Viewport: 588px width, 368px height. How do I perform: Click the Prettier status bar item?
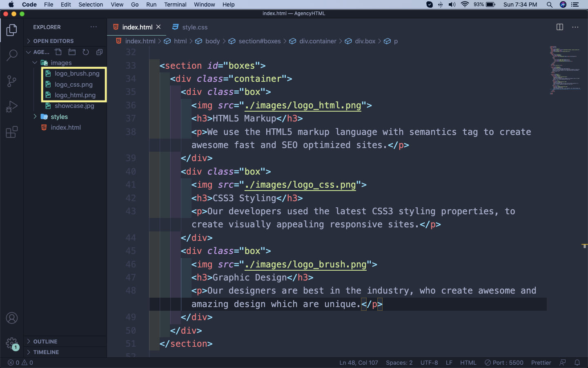tap(541, 363)
